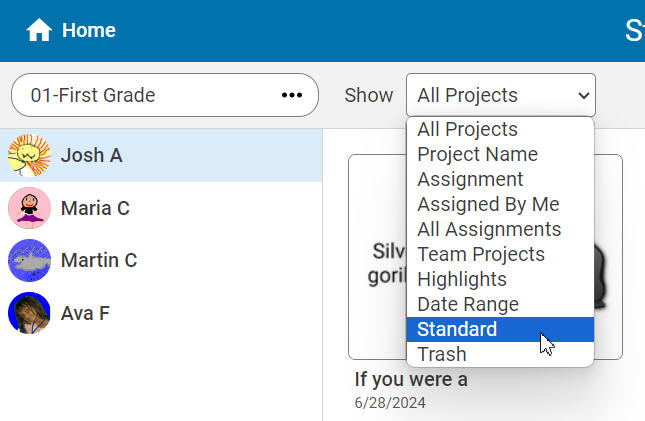645x421 pixels.
Task: Select Highlights from the dropdown
Action: click(462, 279)
